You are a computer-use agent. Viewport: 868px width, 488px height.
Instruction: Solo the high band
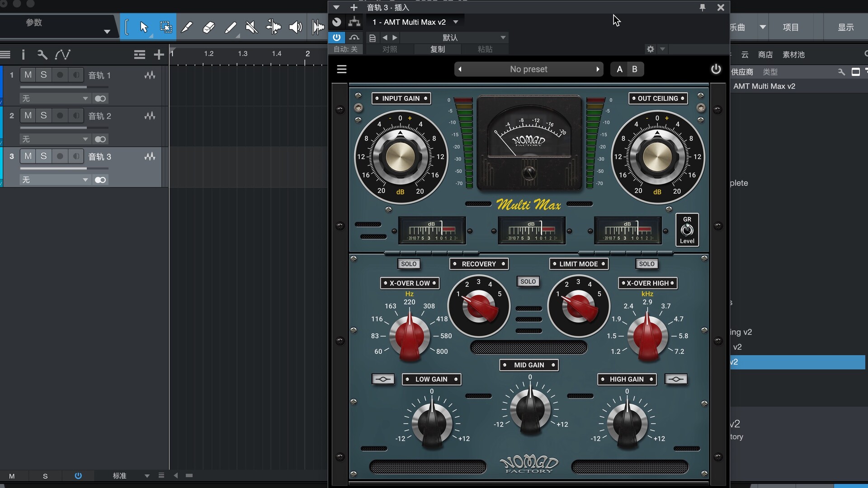(x=646, y=264)
